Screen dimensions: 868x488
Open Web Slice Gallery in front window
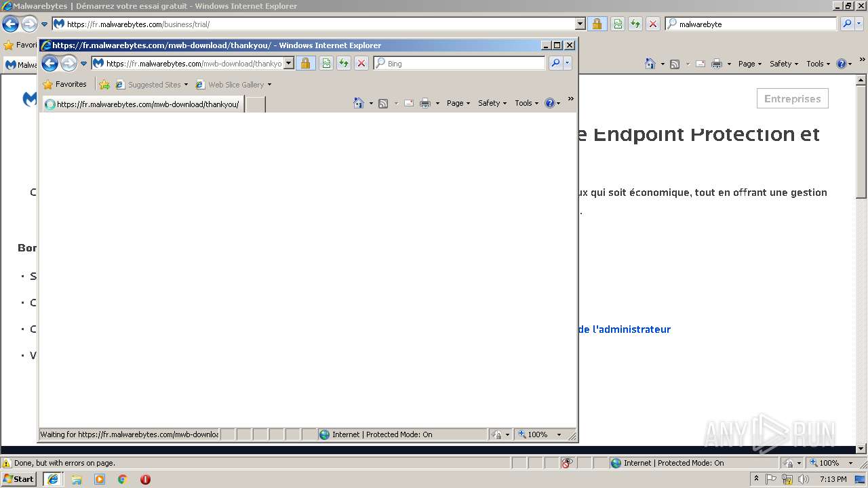pos(233,85)
